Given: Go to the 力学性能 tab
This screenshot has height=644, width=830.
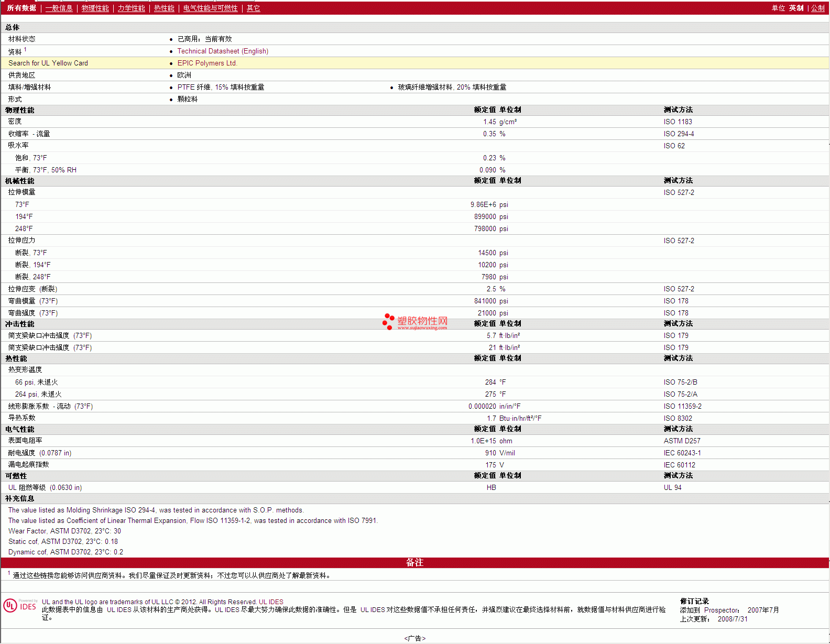Looking at the screenshot, I should click(131, 8).
